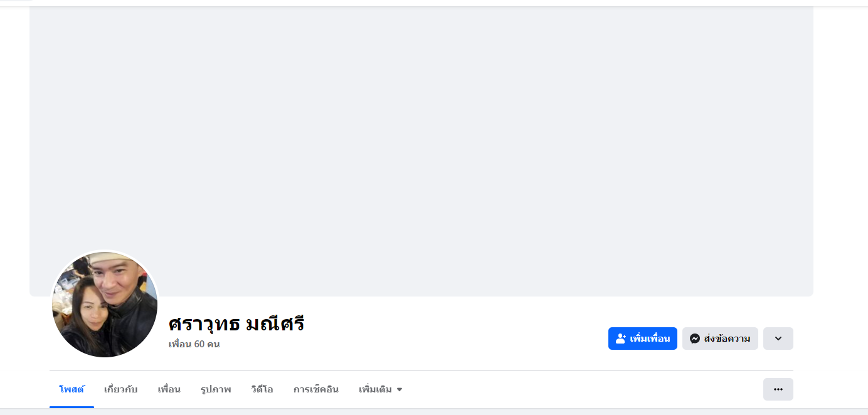Image resolution: width=868 pixels, height=415 pixels.
Task: Click the ส่งข้อความ button
Action: 720,339
